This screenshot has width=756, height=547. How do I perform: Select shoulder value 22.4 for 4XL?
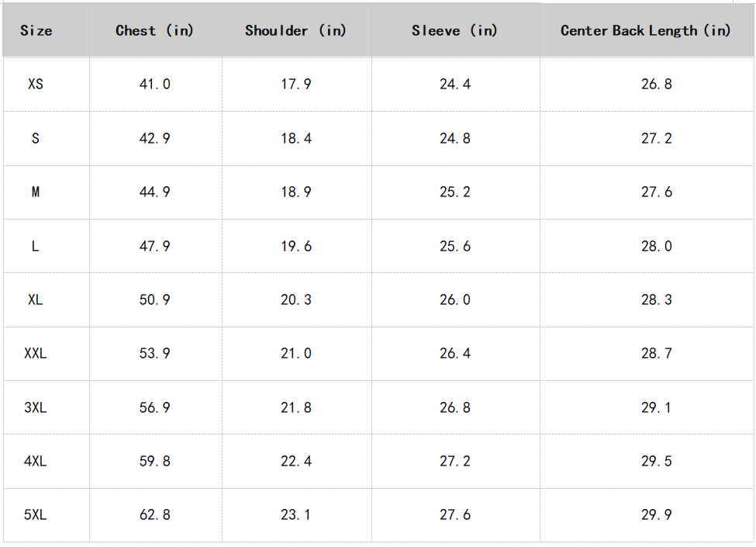[x=296, y=461]
